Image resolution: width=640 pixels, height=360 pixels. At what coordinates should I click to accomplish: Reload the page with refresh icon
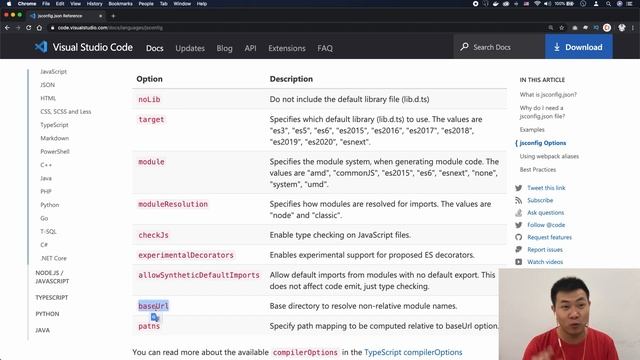[x=29, y=28]
